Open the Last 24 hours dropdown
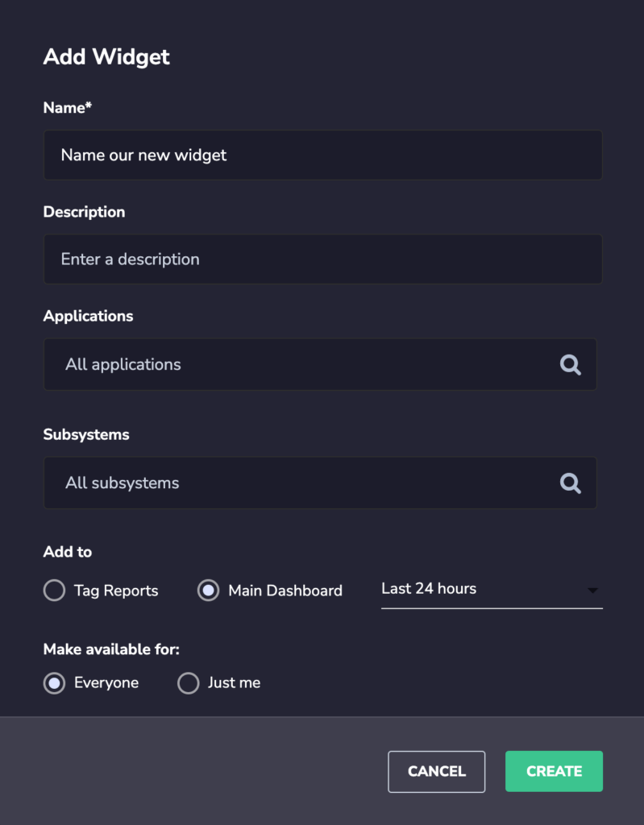Image resolution: width=644 pixels, height=825 pixels. click(x=492, y=591)
